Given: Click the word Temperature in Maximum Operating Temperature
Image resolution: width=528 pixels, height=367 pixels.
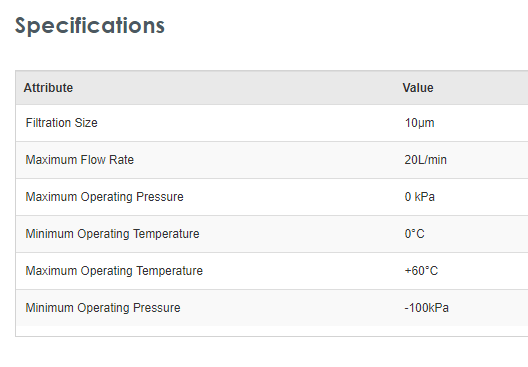Looking at the screenshot, I should click(170, 271).
